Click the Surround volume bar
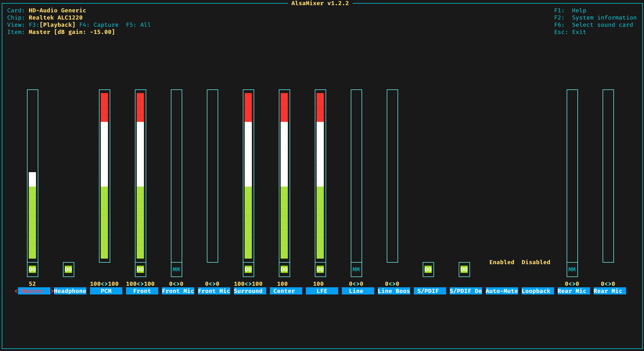644x351 pixels. pyautogui.click(x=248, y=176)
